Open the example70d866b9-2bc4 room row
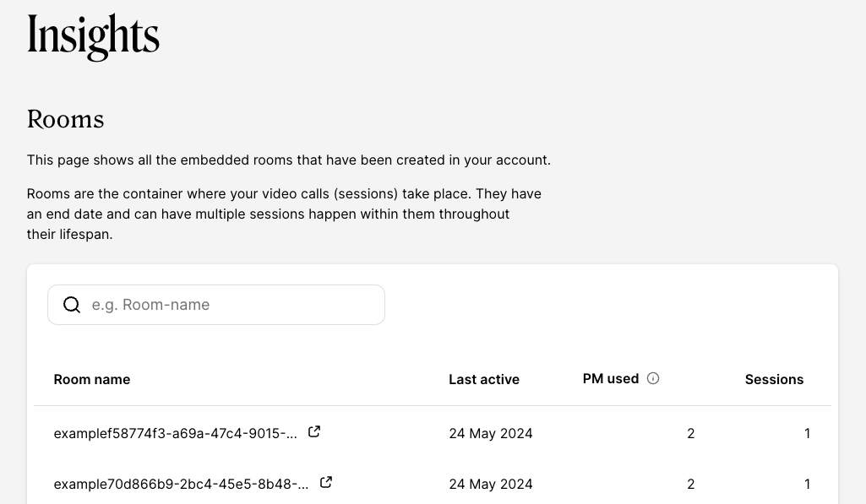866x504 pixels. (181, 484)
